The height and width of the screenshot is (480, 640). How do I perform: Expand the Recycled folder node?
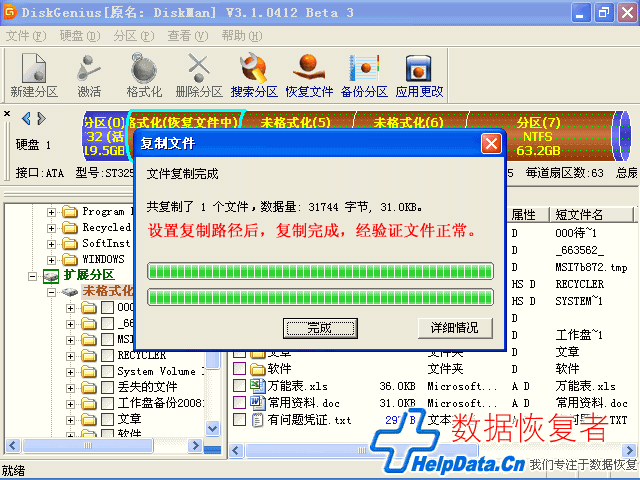pos(51,228)
